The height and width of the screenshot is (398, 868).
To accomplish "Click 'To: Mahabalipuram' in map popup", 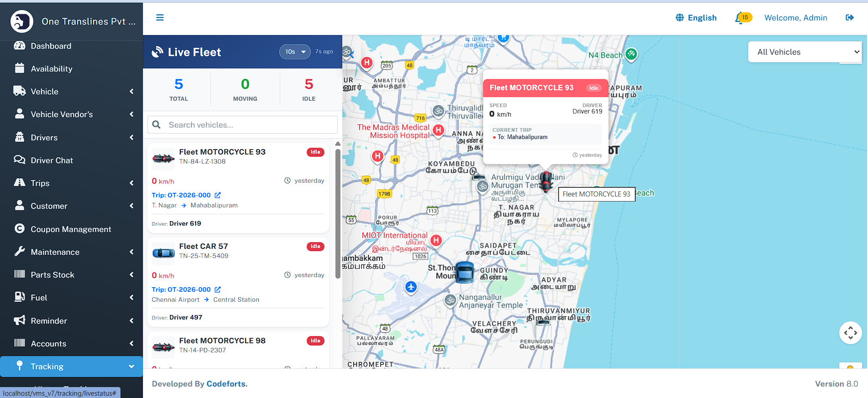I will click(x=523, y=137).
